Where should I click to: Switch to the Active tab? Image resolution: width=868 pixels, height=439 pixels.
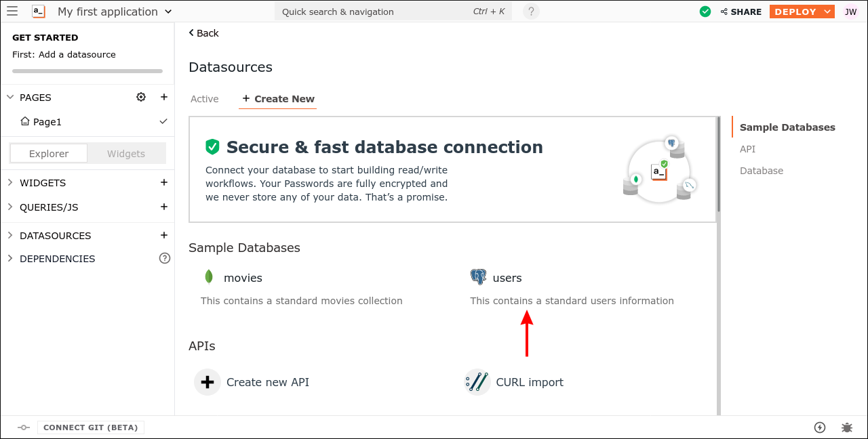pos(204,99)
